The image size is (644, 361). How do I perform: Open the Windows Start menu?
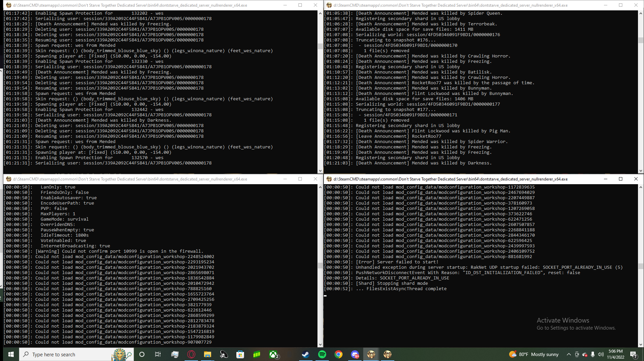click(x=11, y=354)
